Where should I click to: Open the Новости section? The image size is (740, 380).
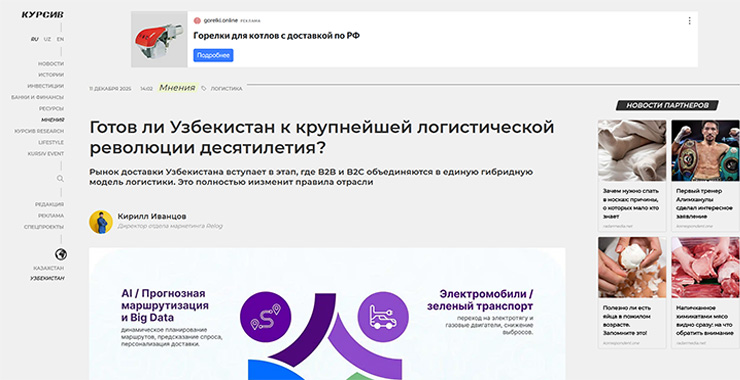(51, 63)
